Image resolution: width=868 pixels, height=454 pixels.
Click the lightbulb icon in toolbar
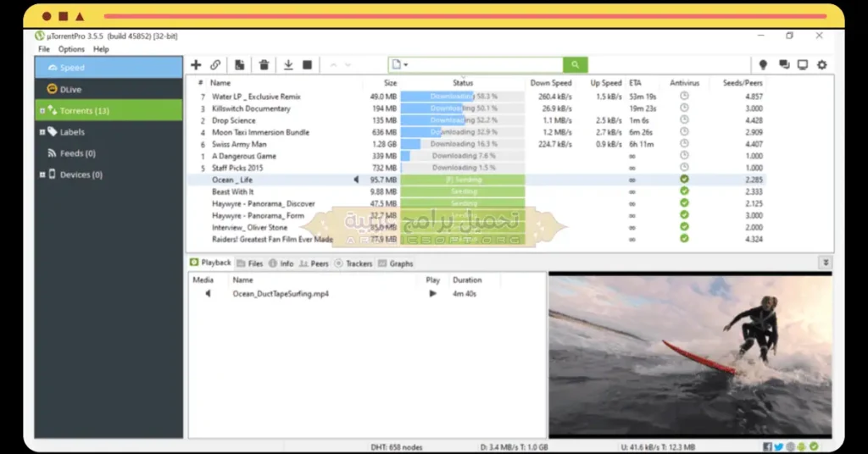pos(763,64)
